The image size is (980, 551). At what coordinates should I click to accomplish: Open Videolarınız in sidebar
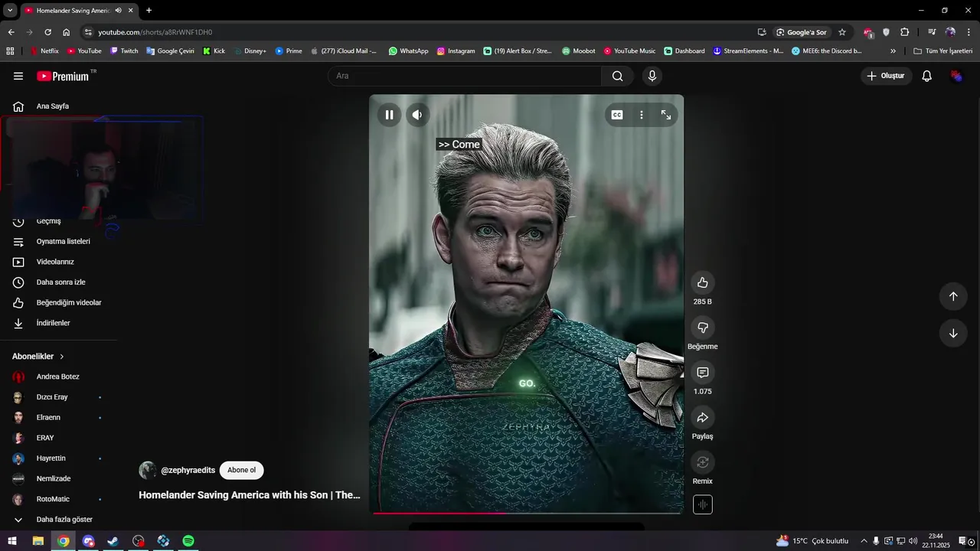(58, 262)
